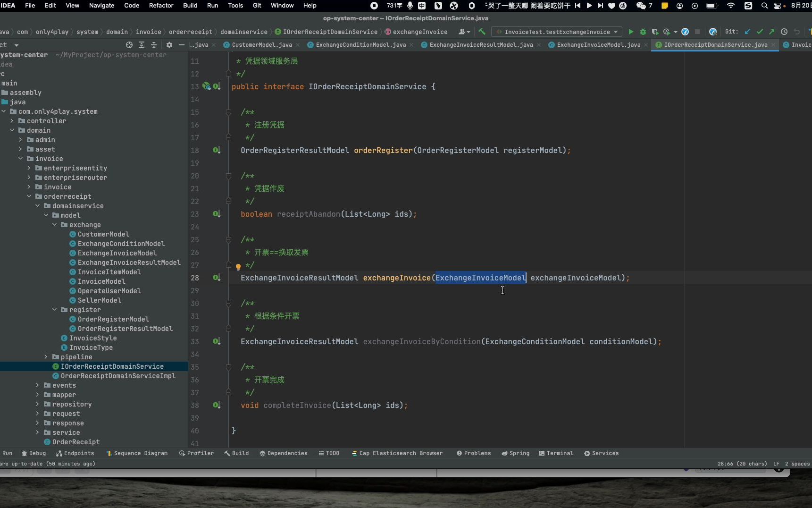
Task: Locate opened file in project tree
Action: 129,45
